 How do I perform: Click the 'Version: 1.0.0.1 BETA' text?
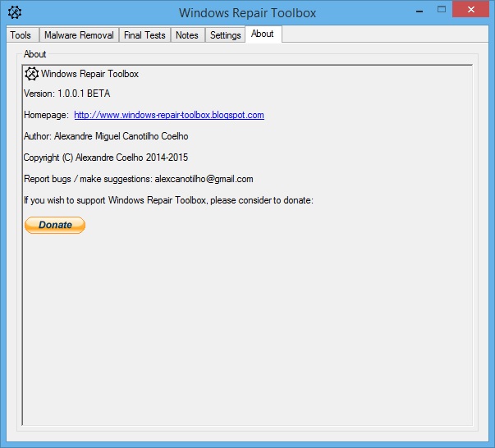coord(67,94)
